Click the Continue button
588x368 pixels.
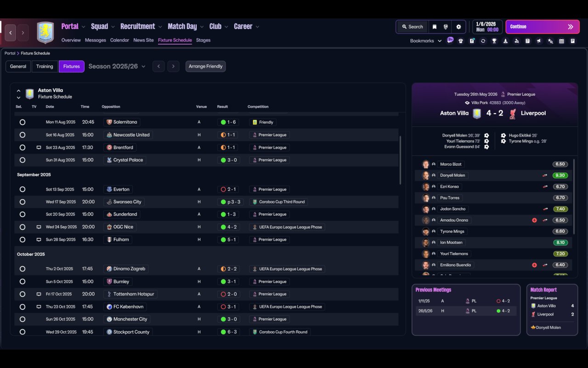point(543,27)
